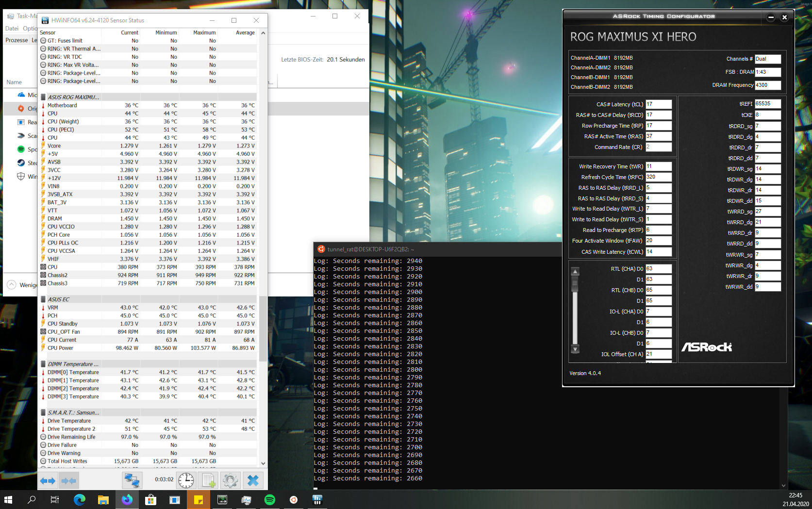
Task: Close sensors with the blue X icon
Action: 253,480
